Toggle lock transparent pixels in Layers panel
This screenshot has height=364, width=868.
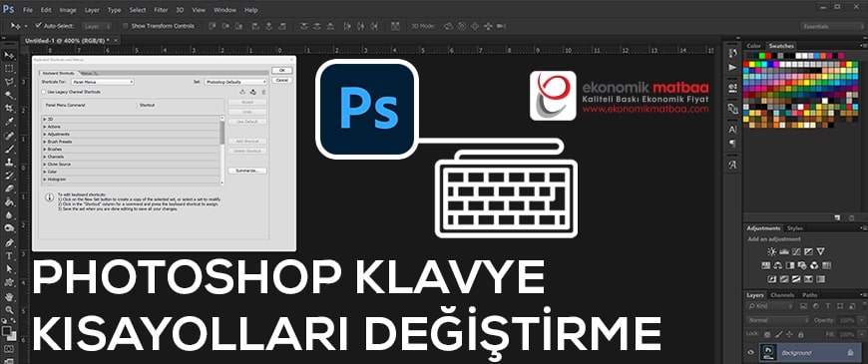(766, 335)
